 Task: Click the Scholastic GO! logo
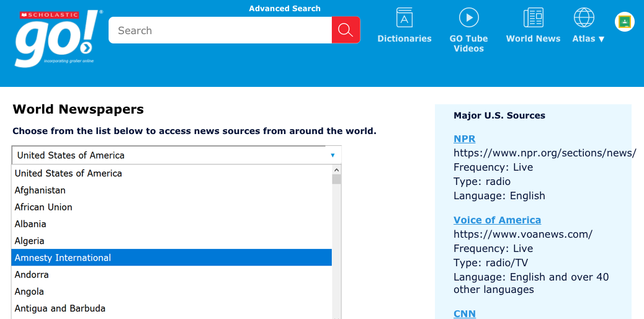click(56, 38)
